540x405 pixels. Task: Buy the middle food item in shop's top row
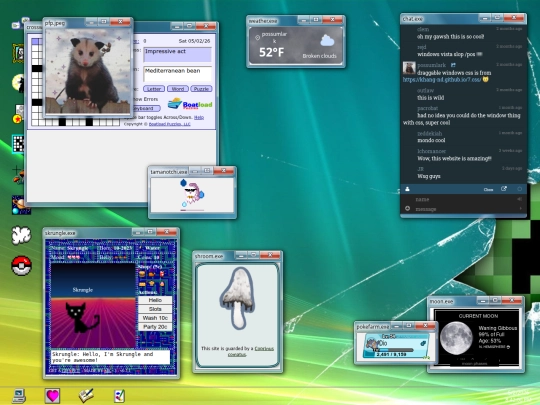pyautogui.click(x=152, y=274)
